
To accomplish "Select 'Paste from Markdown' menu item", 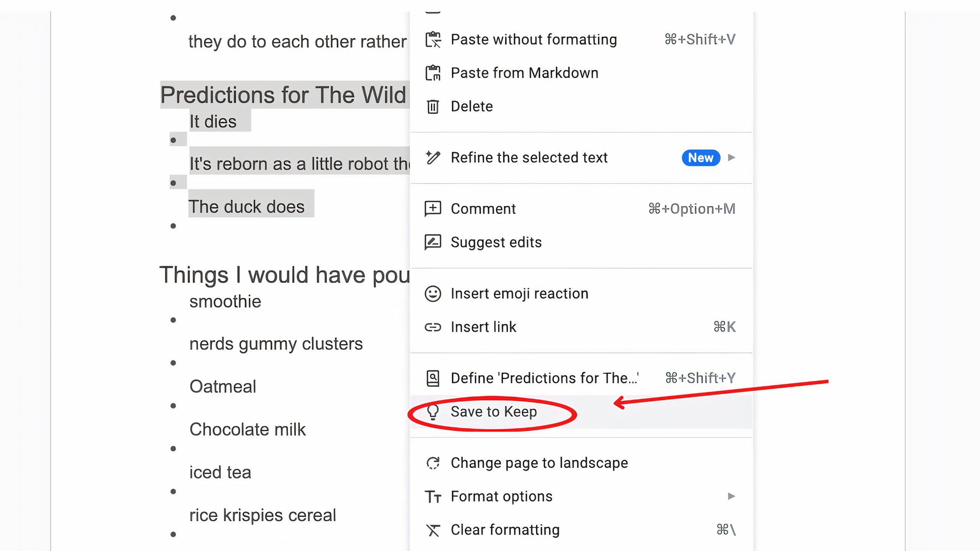I will click(524, 73).
